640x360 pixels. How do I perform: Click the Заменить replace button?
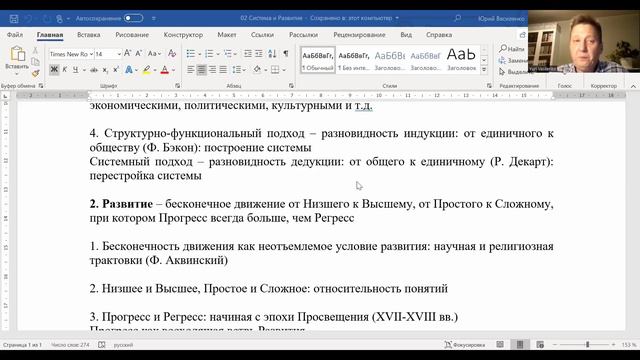pos(513,60)
